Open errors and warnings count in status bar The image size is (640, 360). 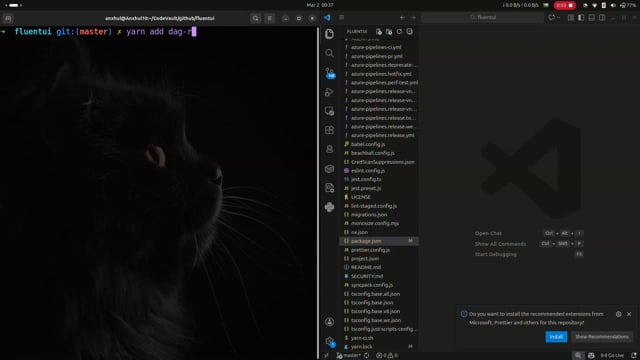[386, 356]
